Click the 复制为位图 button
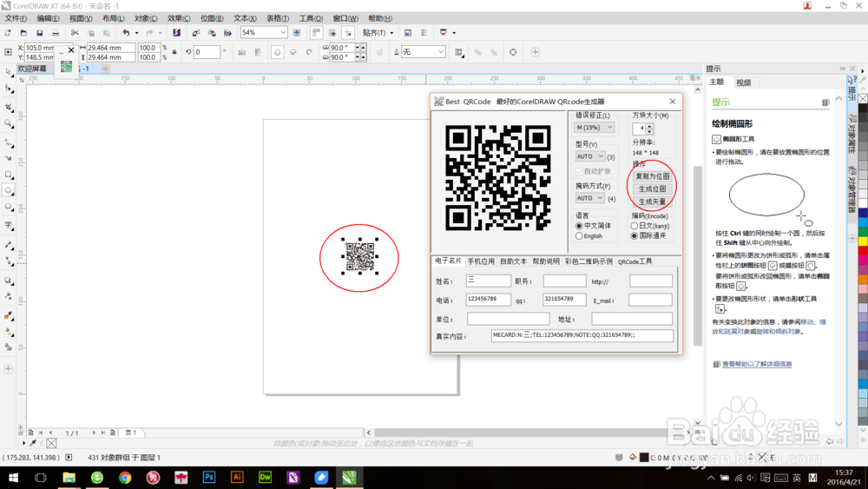Screen dimensions: 868x489 tap(652, 176)
